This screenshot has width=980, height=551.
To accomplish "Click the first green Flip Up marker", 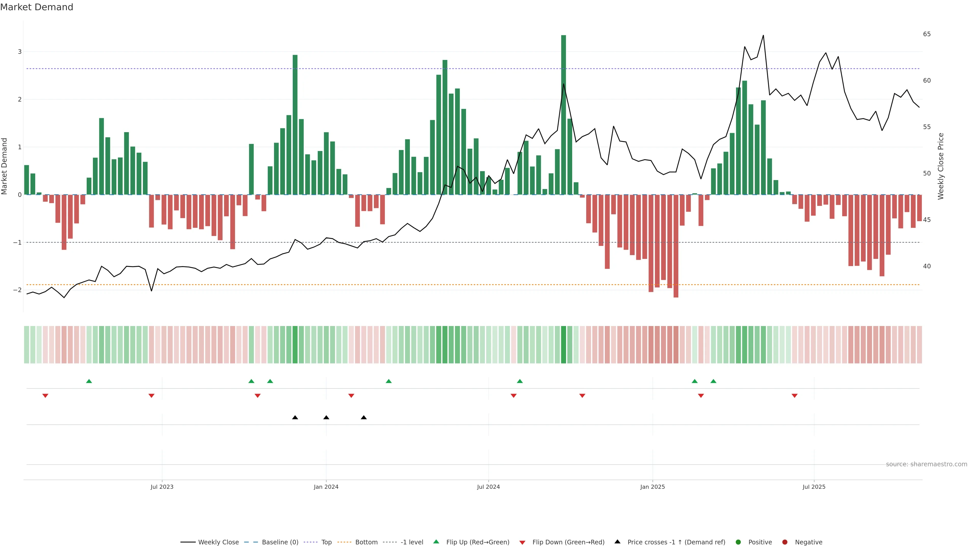I will 89,381.
